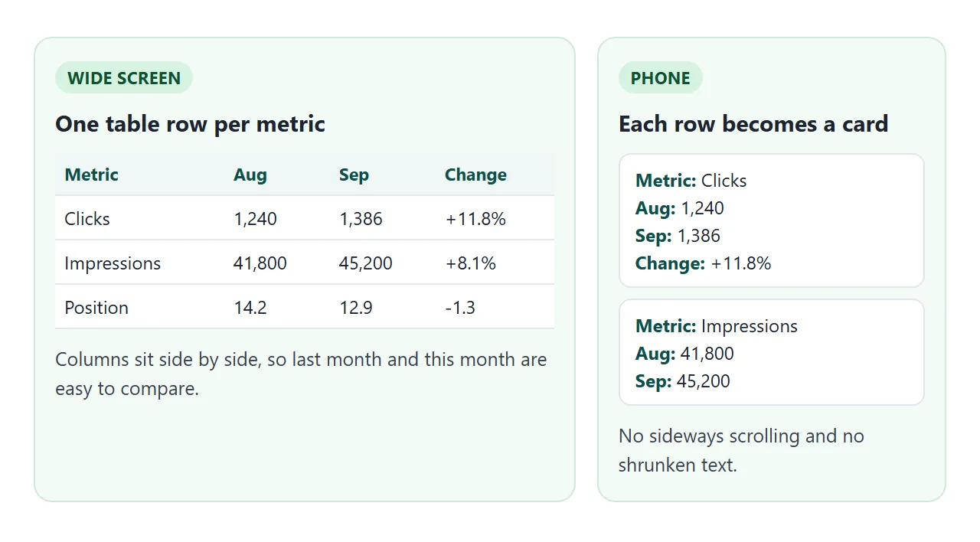Image resolution: width=980 pixels, height=542 pixels.
Task: Click the 'One table row per metric' heading
Action: (190, 124)
